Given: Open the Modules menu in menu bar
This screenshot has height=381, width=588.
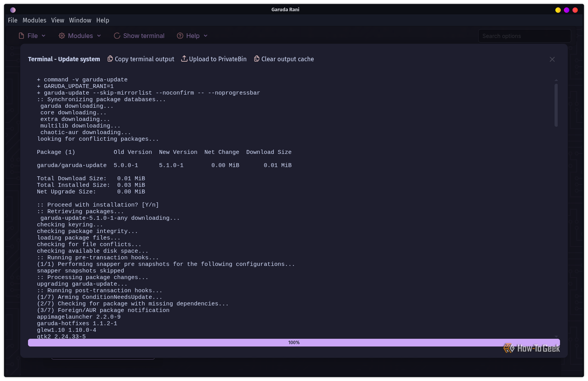Looking at the screenshot, I should click(x=34, y=20).
